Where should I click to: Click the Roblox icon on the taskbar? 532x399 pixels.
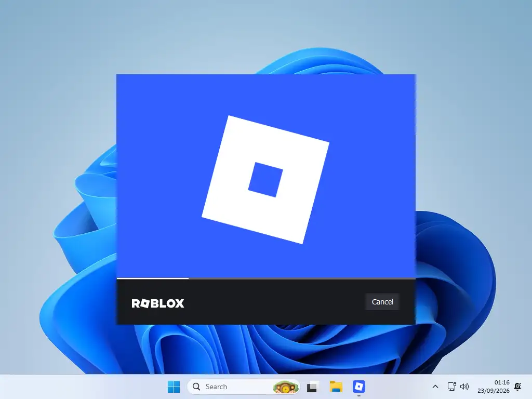click(358, 387)
